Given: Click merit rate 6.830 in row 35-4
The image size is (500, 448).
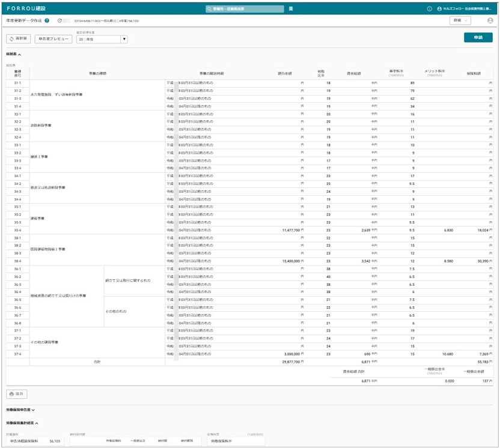Looking at the screenshot, I should (x=448, y=231).
